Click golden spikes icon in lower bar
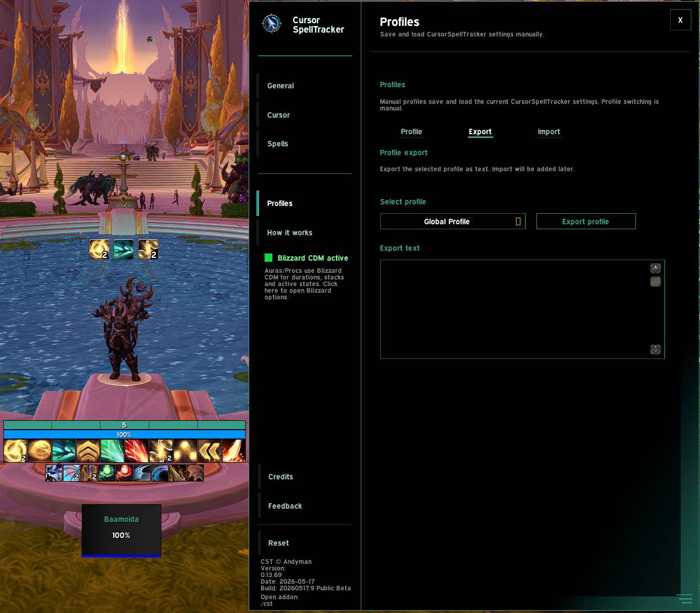 coord(178,473)
